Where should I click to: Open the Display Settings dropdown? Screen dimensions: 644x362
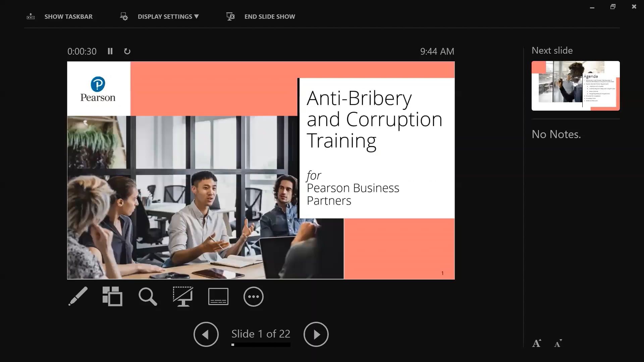168,17
